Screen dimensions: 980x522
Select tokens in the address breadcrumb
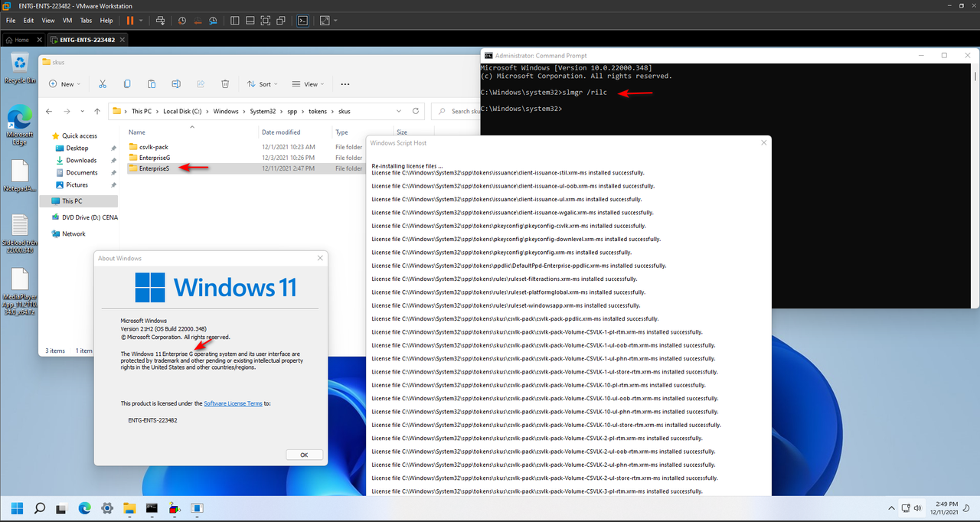[x=316, y=111]
